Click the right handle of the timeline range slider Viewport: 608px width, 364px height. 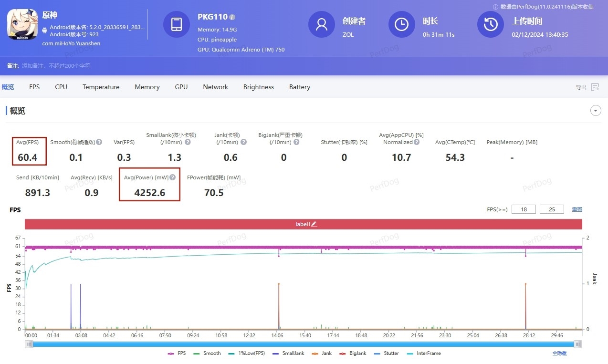[x=578, y=344]
